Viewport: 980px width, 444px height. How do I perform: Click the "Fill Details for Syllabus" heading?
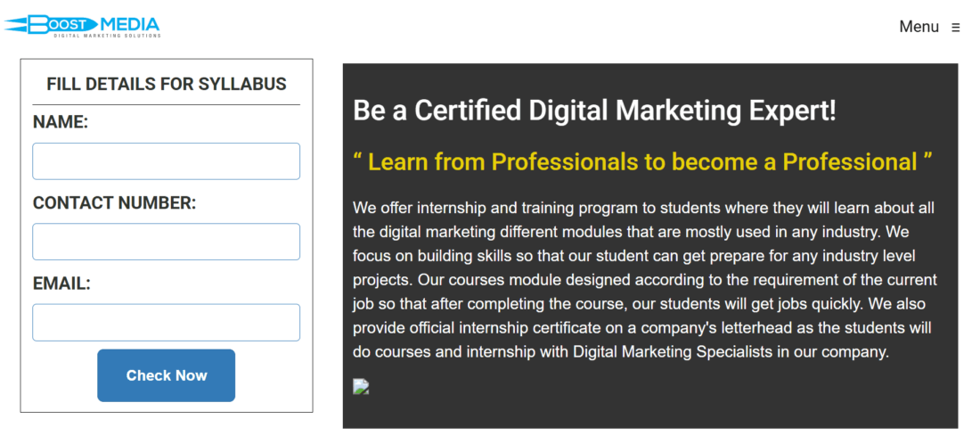pos(167,85)
